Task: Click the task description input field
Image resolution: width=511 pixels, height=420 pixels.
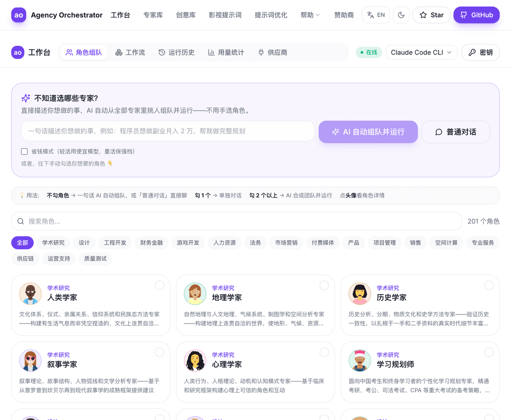Action: pyautogui.click(x=168, y=131)
